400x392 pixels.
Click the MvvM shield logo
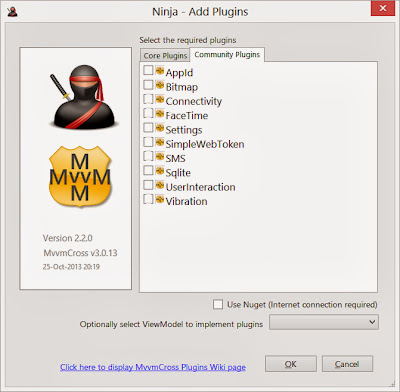point(80,176)
